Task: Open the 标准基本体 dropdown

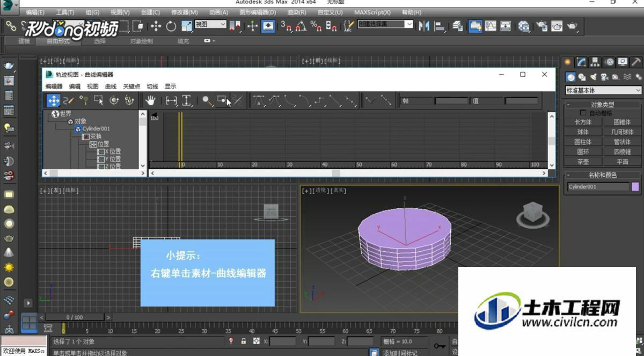Action: [x=604, y=90]
